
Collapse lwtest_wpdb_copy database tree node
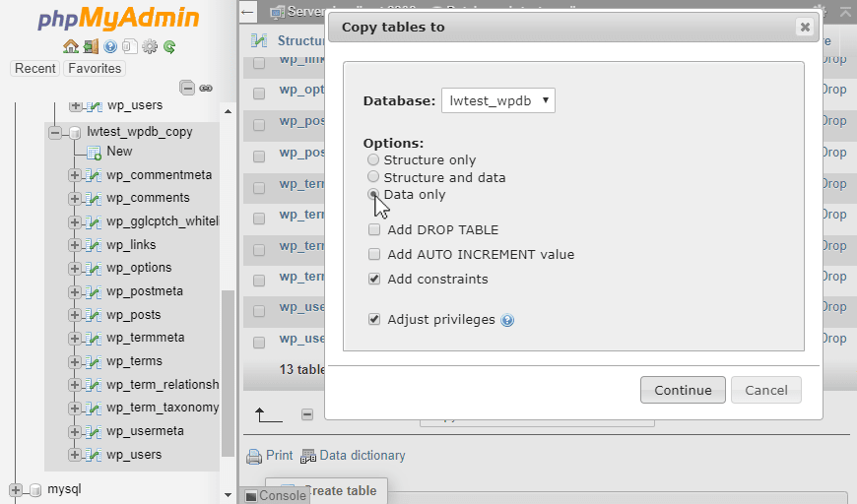coord(54,133)
